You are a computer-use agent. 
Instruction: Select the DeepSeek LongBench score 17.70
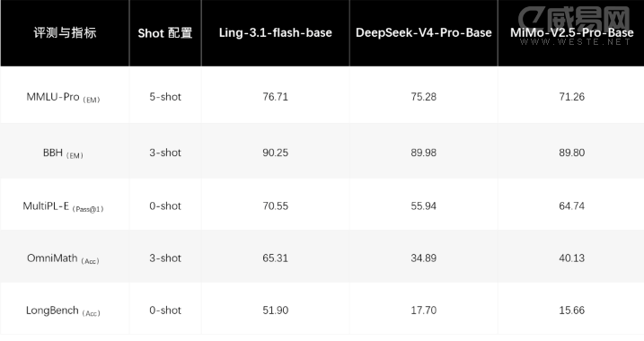coord(423,310)
